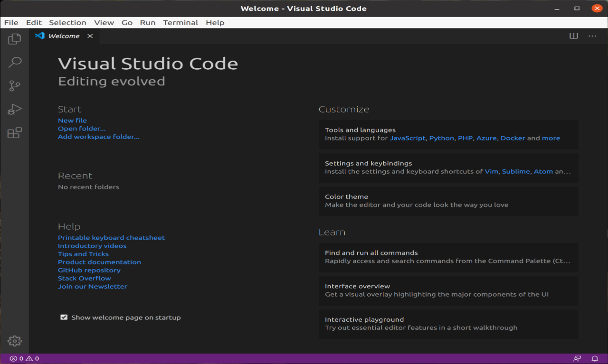This screenshot has width=608, height=364.
Task: Uncheck Show welcome page on startup
Action: click(64, 317)
